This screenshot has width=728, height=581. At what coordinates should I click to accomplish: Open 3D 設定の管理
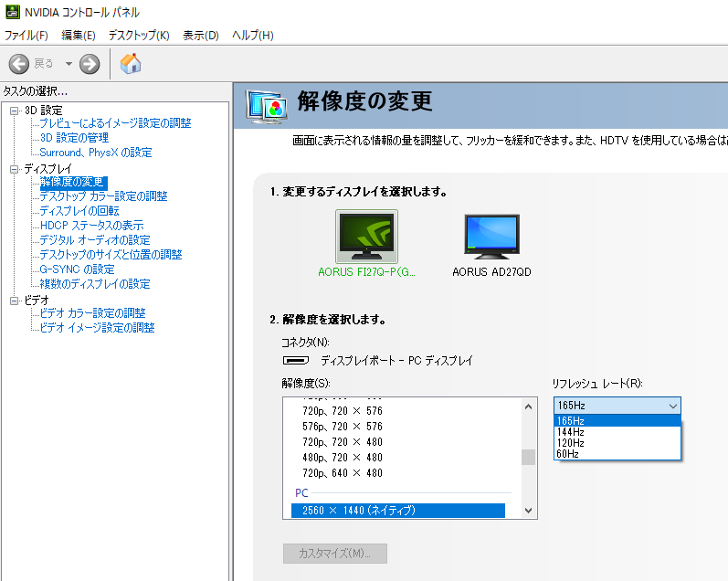(x=74, y=138)
